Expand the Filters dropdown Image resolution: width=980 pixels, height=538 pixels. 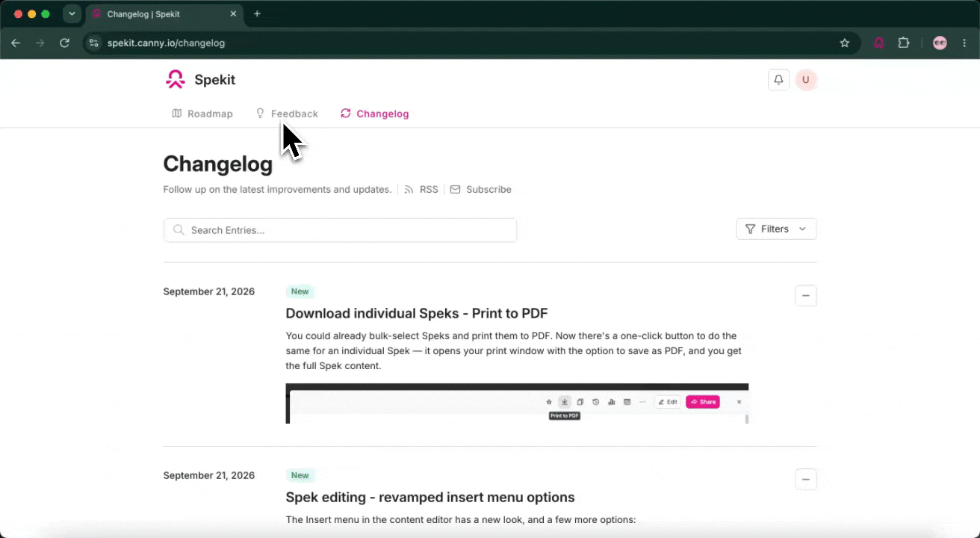coord(776,229)
